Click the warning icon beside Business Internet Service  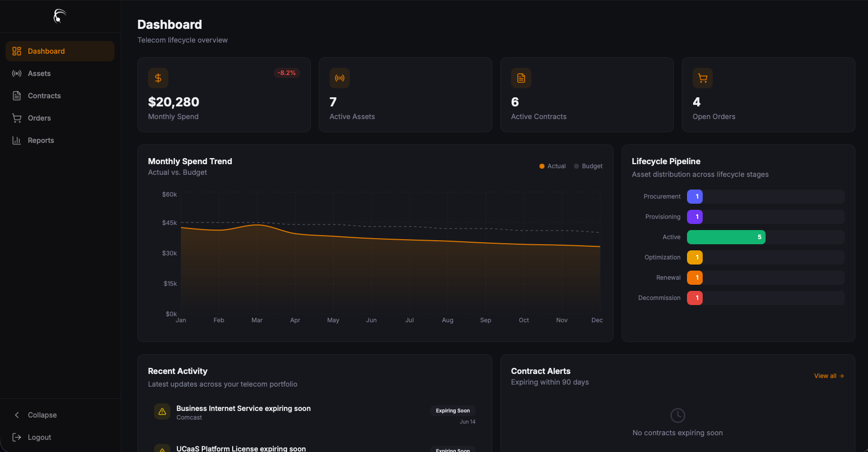(162, 411)
